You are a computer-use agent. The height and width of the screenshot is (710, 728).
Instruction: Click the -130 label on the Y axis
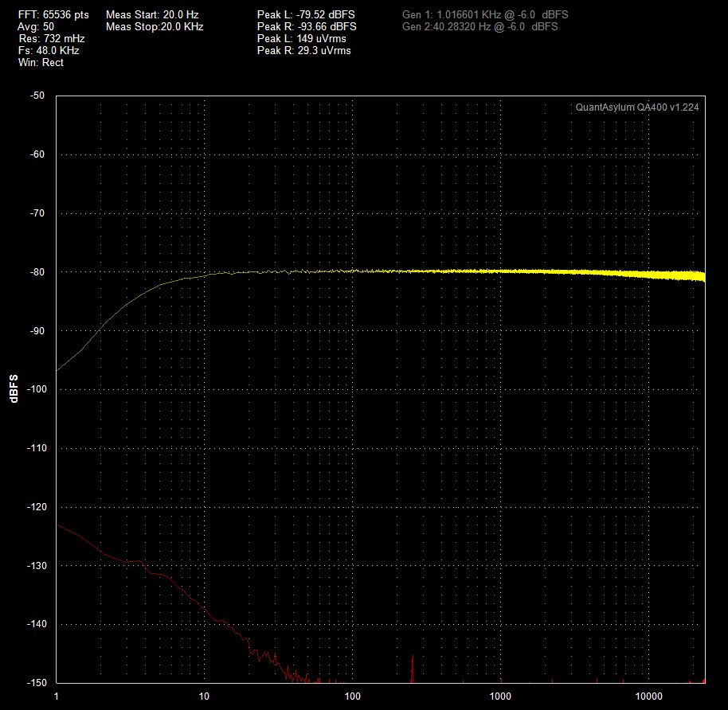point(37,566)
